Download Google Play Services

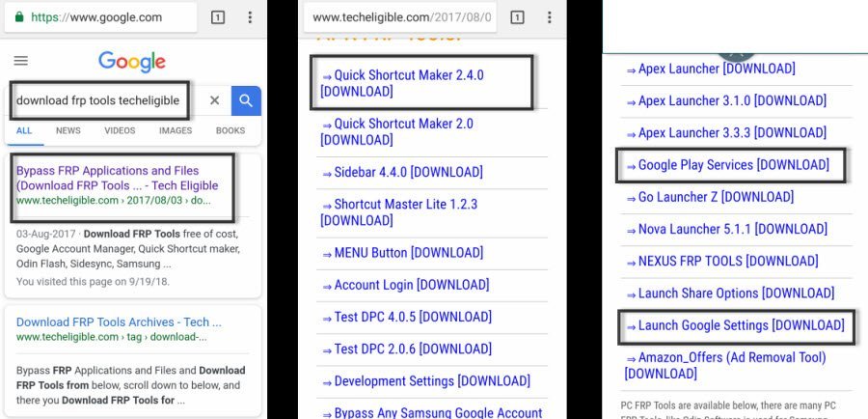coord(727,166)
